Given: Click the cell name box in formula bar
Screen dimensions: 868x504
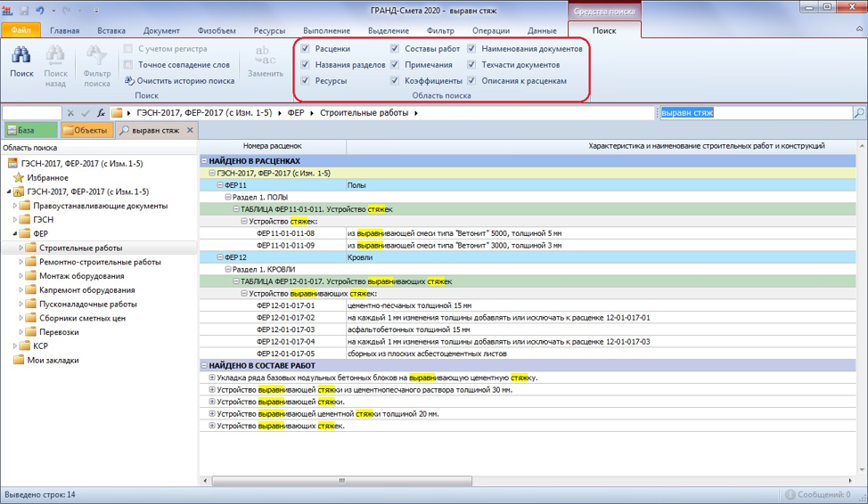Looking at the screenshot, I should [31, 113].
